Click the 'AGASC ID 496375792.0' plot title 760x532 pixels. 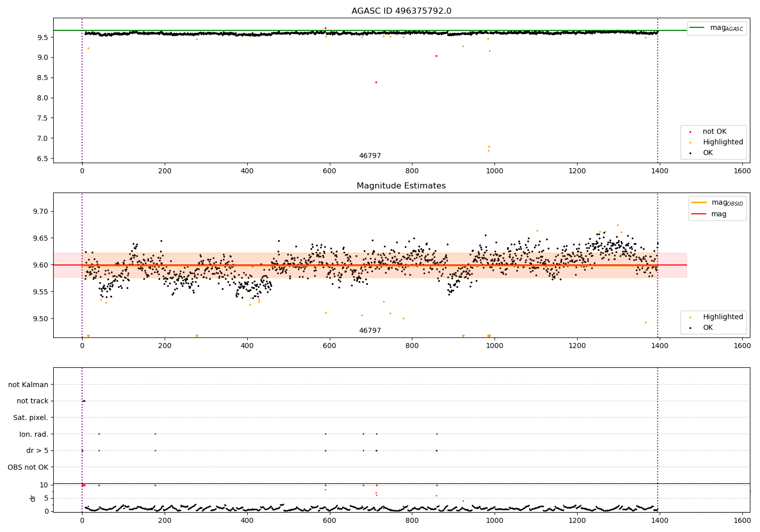[401, 11]
